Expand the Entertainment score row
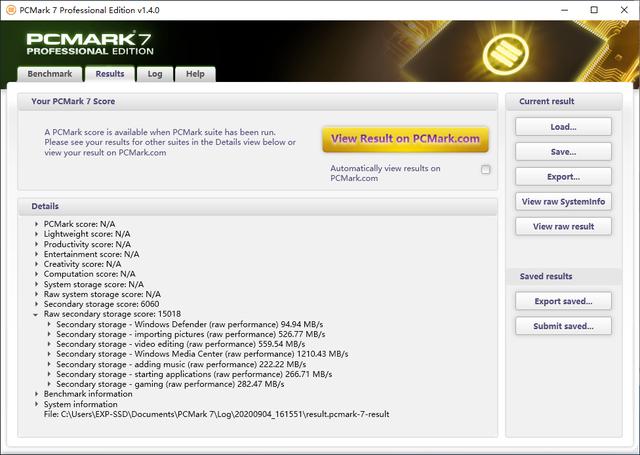Screen dimensions: 640x455 [x=36, y=254]
